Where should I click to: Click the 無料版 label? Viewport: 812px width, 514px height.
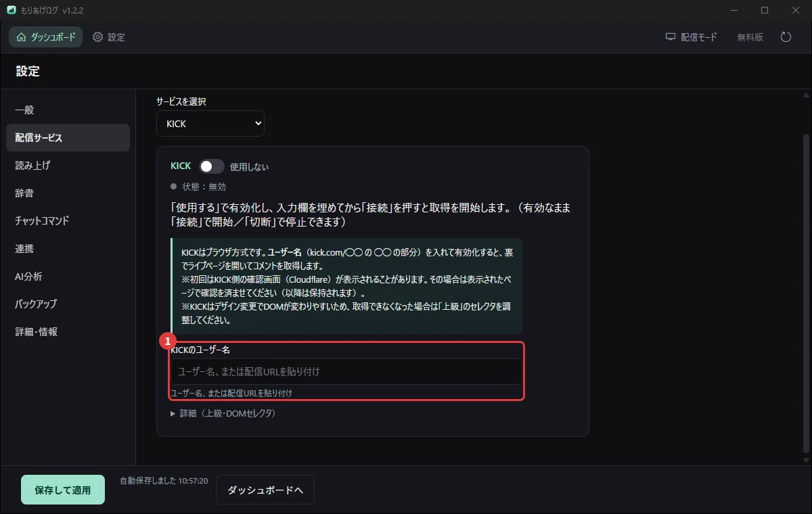tap(750, 37)
